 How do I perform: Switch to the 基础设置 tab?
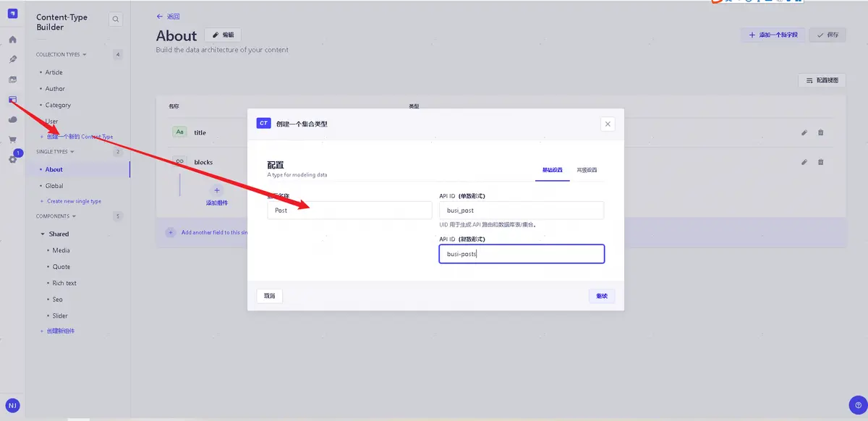coord(553,170)
